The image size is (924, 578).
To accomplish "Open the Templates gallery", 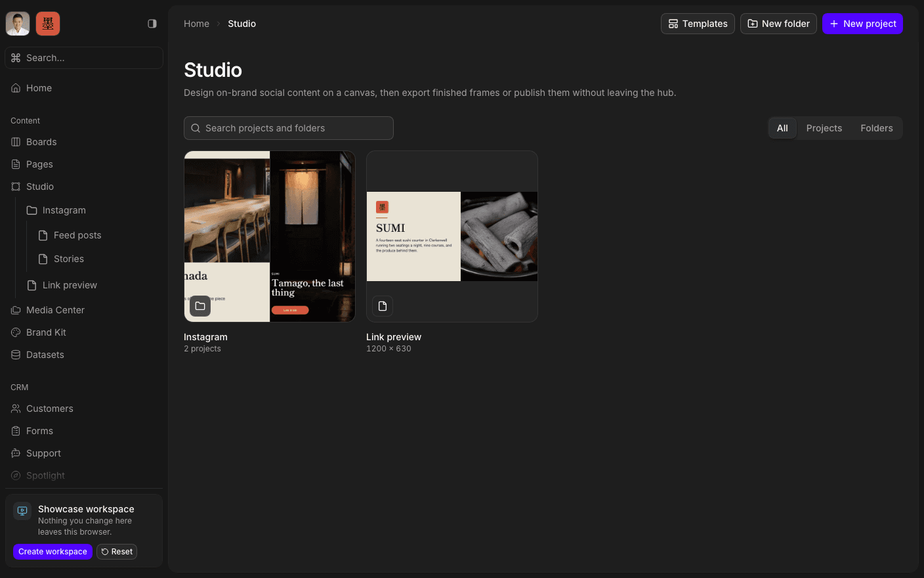I will (698, 24).
